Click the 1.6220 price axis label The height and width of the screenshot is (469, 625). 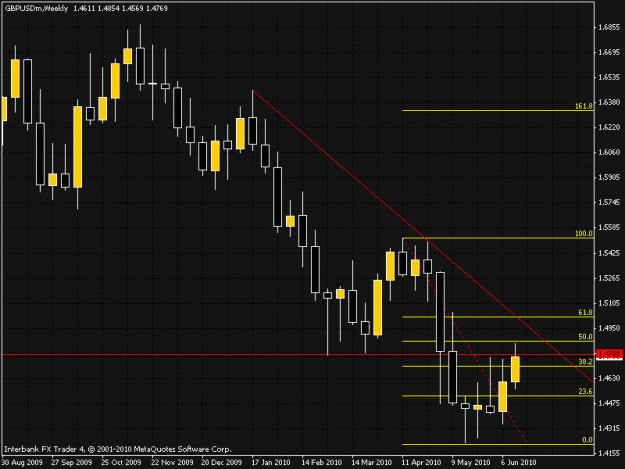(609, 128)
